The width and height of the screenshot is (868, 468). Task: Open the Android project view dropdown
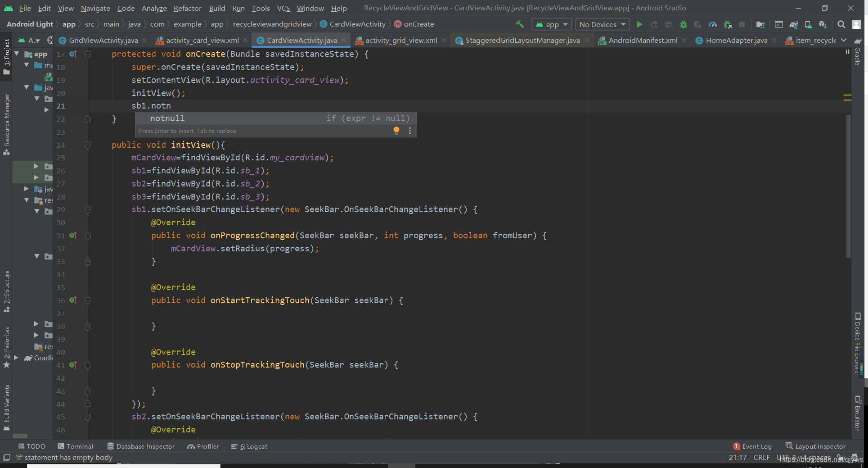point(29,40)
